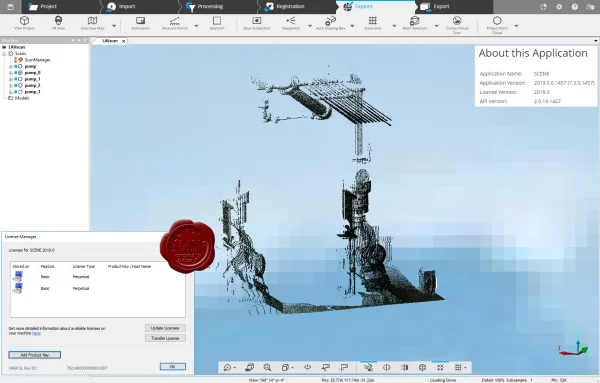Select first Basic Perpetual license row

click(x=98, y=276)
